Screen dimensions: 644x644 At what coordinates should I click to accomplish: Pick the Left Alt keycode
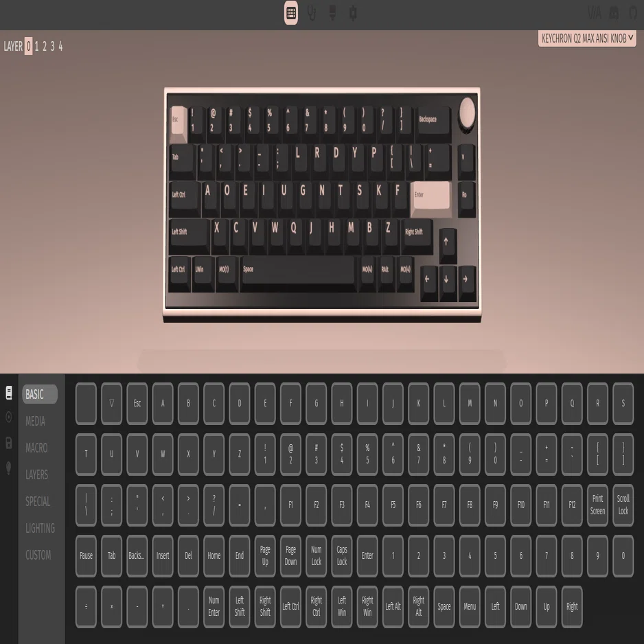click(393, 607)
